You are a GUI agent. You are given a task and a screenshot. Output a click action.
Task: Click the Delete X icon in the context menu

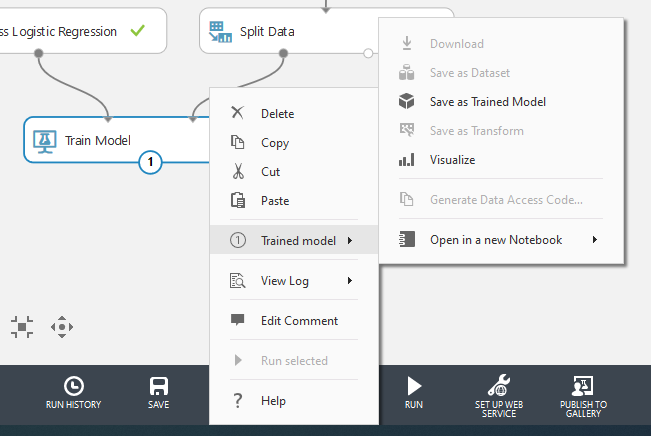click(x=237, y=113)
